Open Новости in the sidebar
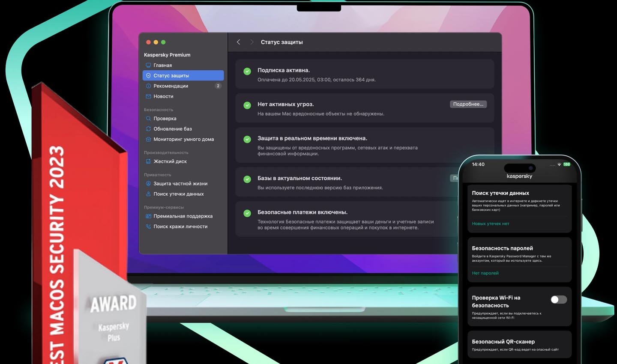Viewport: 617px width, 364px height. pos(183,96)
